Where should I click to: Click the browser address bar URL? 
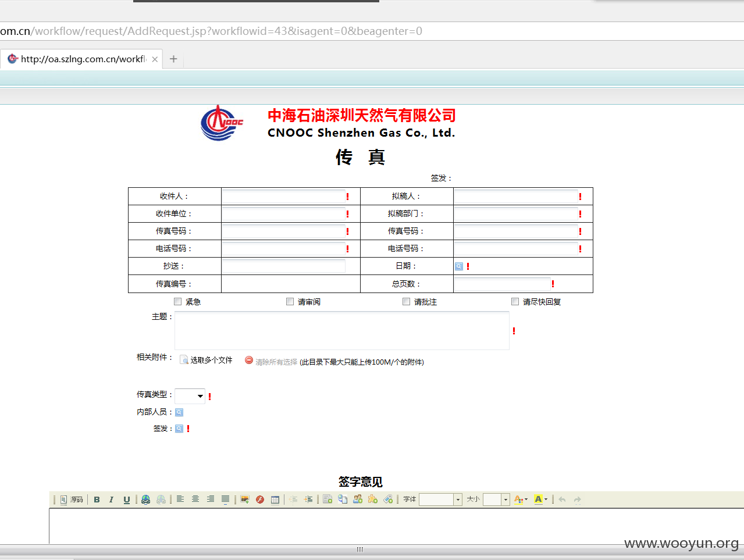point(211,31)
